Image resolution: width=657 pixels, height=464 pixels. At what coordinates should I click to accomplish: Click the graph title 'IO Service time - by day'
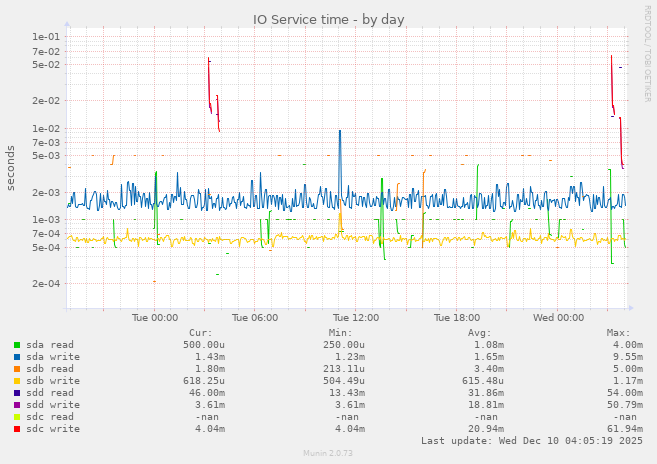pos(328,20)
